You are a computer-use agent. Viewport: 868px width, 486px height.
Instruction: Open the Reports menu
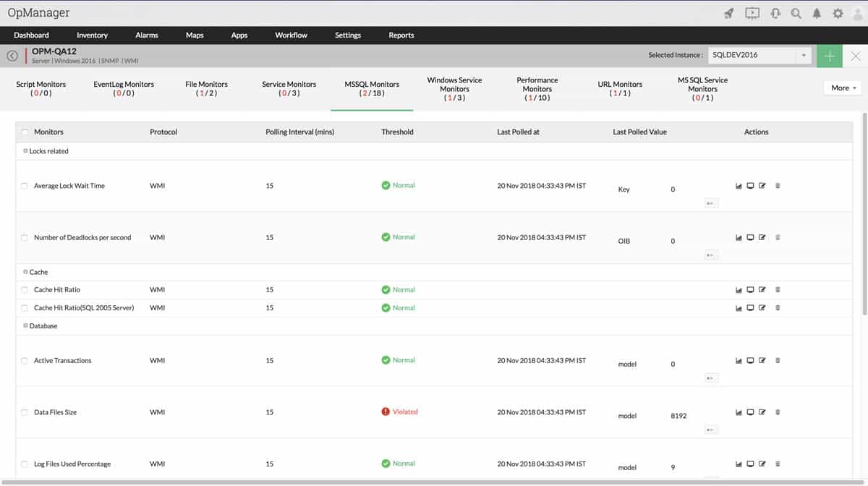point(401,35)
